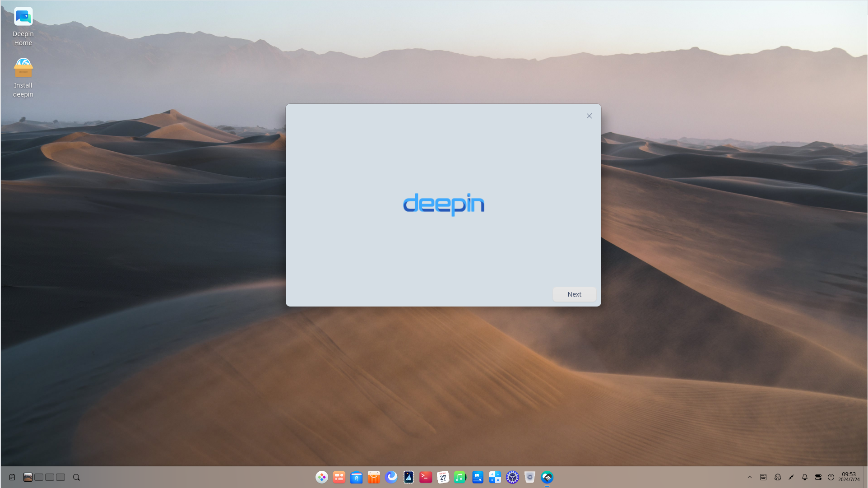Open the Calendar app showing 27
The height and width of the screenshot is (488, 868).
coord(443,477)
